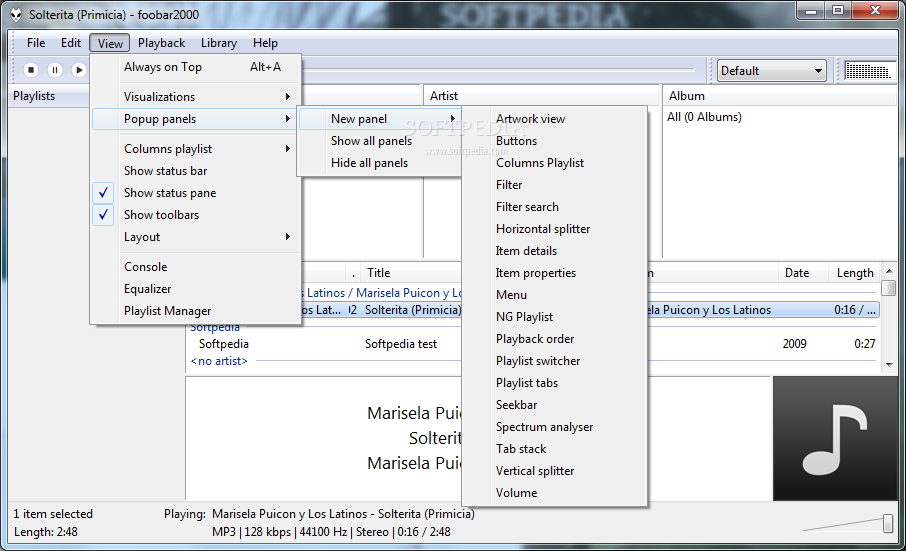This screenshot has height=551, width=906.
Task: Add a Playlist tabs panel
Action: click(x=555, y=383)
